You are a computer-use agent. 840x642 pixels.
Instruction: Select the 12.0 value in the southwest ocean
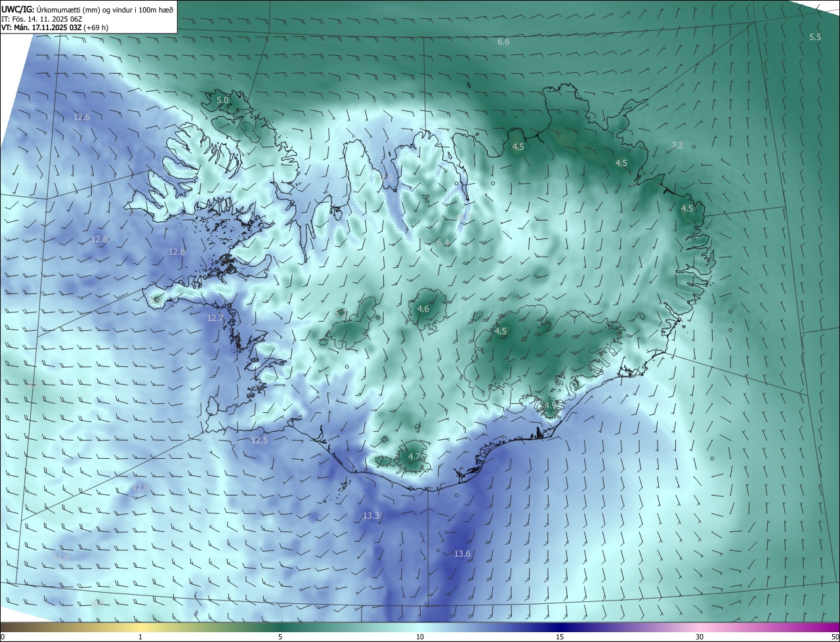140,487
